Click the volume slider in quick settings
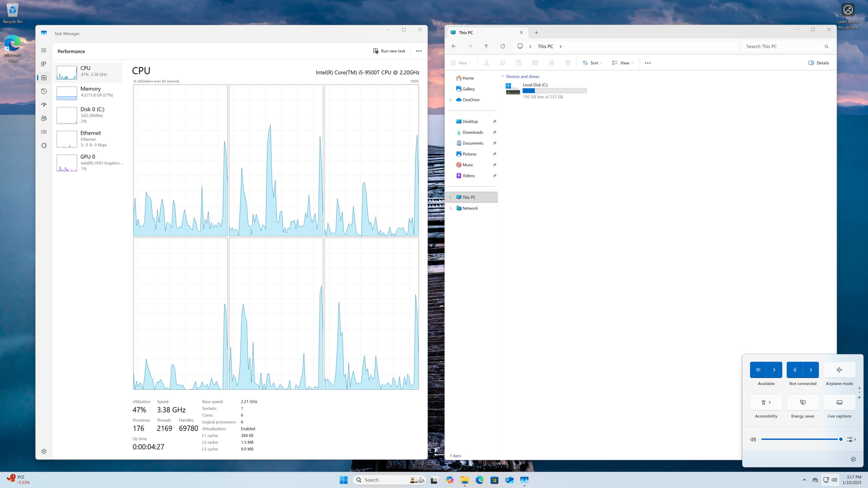Viewport: 868px width, 488px height. (800, 439)
